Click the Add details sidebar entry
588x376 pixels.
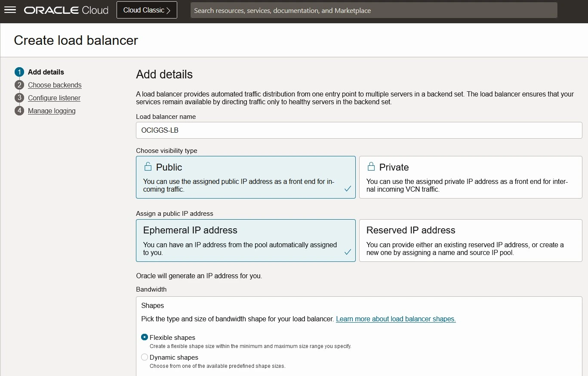coord(45,72)
